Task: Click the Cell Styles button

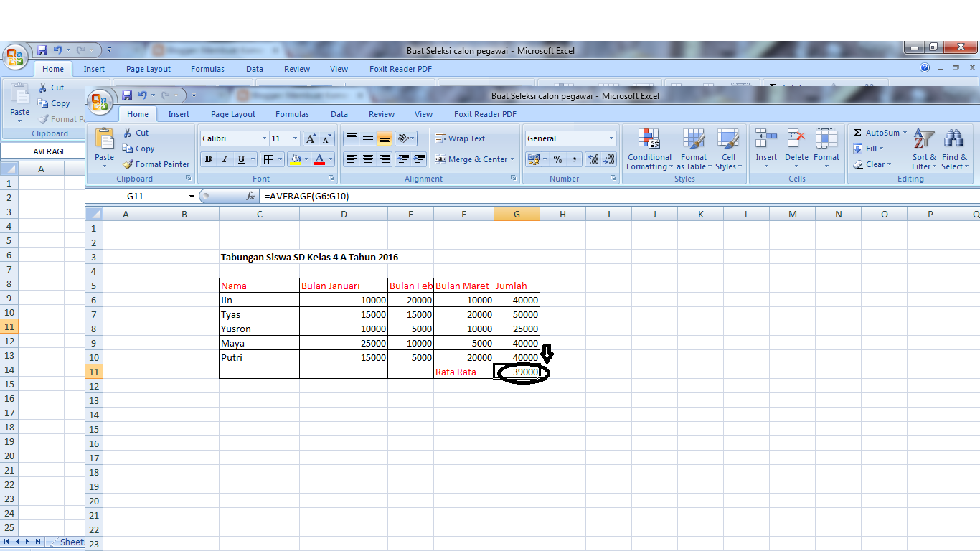Action: [x=729, y=149]
